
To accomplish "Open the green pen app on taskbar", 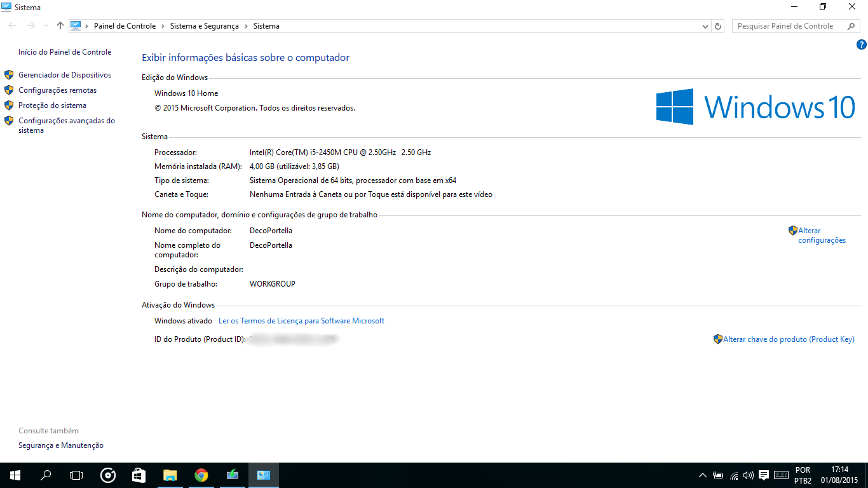I will tap(232, 475).
